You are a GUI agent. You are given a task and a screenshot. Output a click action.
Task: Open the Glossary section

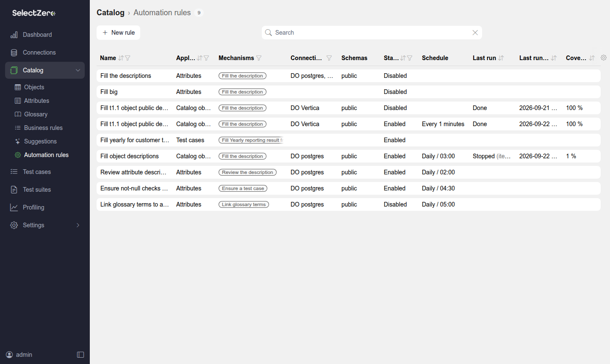coord(36,114)
